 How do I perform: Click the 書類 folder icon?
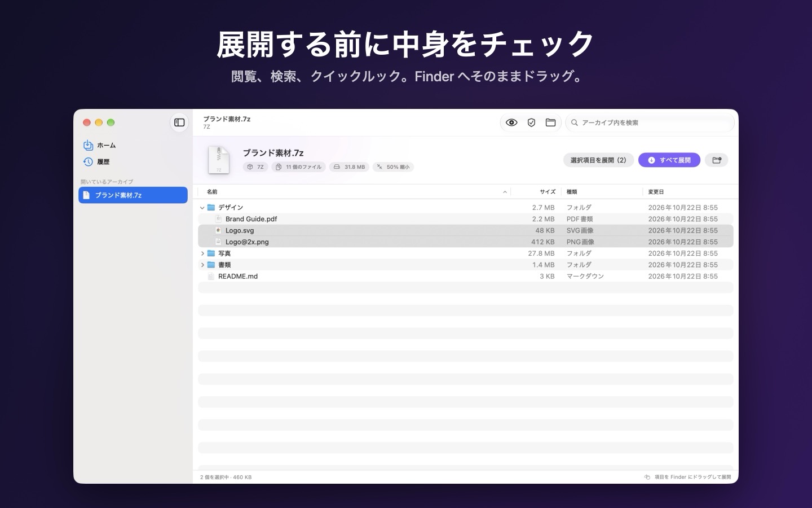pos(211,265)
